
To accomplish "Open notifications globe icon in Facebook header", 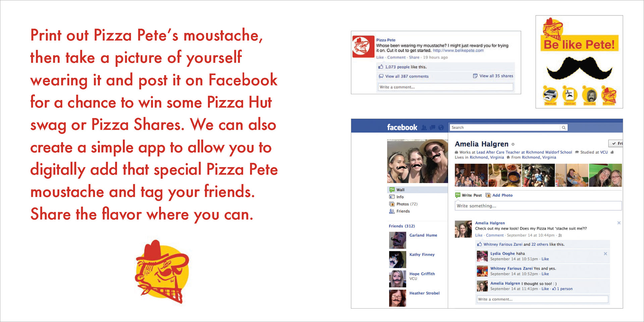I will pyautogui.click(x=441, y=127).
